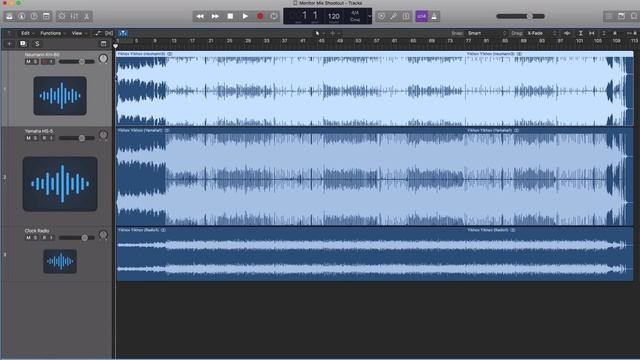
Task: Open the List Editors button
Action: coord(609,16)
